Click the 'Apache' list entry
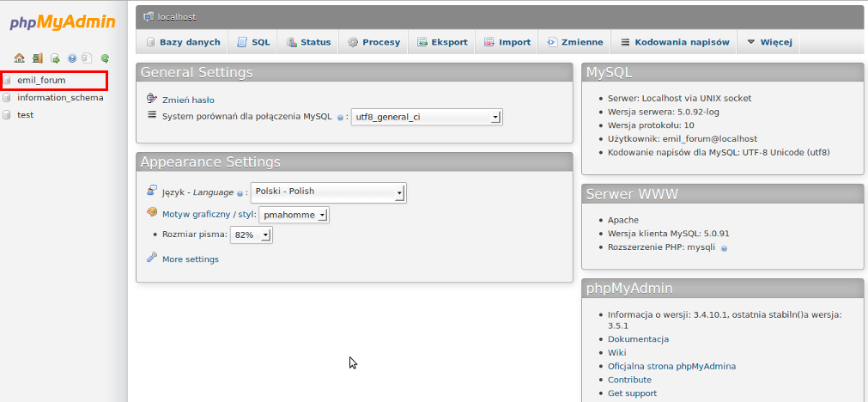 [x=623, y=220]
